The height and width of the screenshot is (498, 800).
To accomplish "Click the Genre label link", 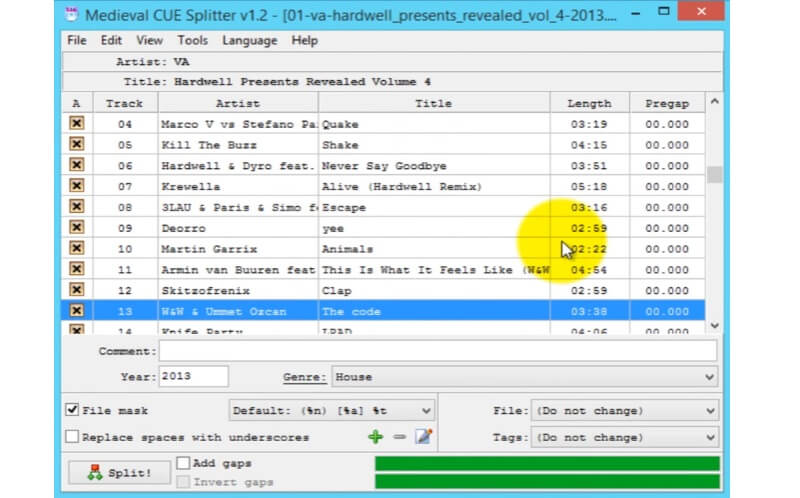I will (x=304, y=377).
